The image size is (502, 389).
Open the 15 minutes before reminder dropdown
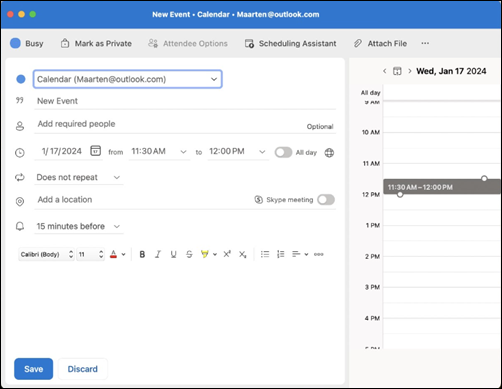78,226
